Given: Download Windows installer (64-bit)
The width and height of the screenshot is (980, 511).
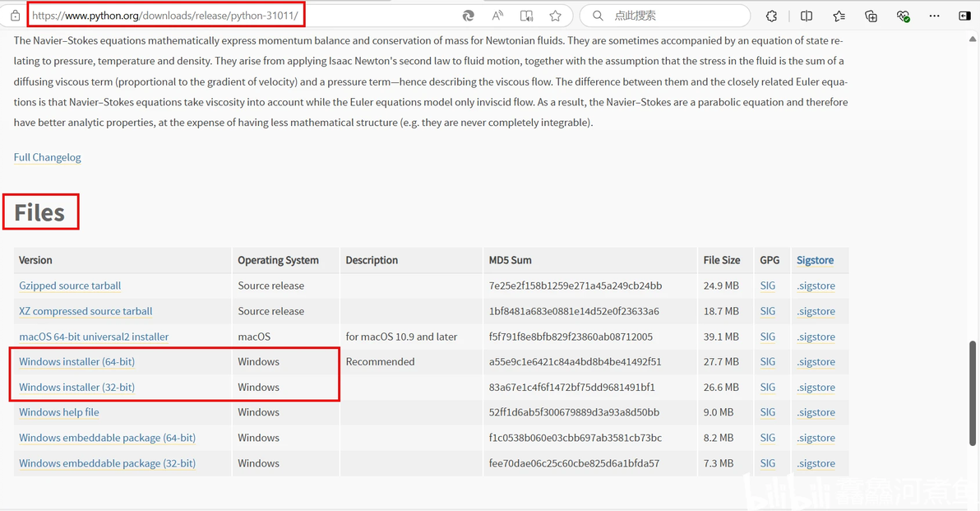Looking at the screenshot, I should 76,362.
